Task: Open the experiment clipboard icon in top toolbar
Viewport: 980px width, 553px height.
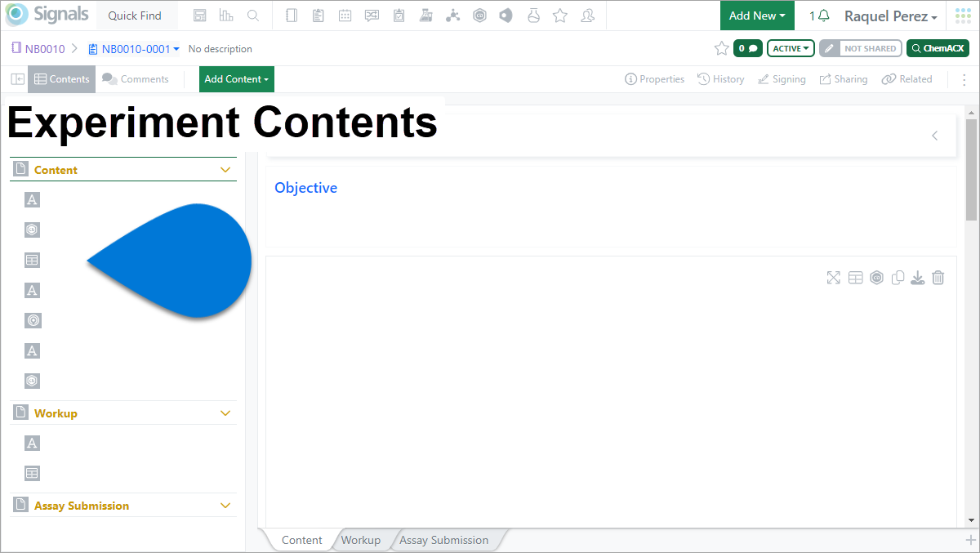Action: 318,16
